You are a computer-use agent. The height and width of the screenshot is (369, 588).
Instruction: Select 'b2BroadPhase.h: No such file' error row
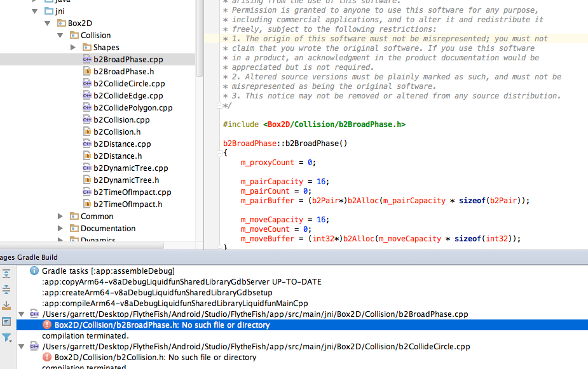coord(302,325)
